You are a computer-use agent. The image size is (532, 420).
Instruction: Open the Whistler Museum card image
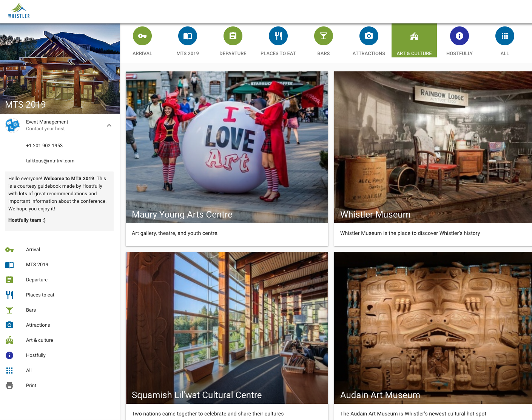[x=433, y=147]
